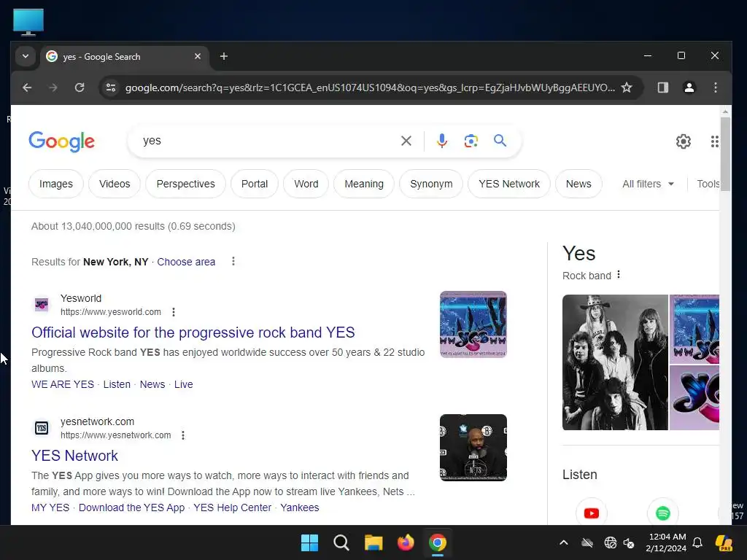This screenshot has height=560, width=747.
Task: Select the Synonym filter chip
Action: [x=431, y=184]
